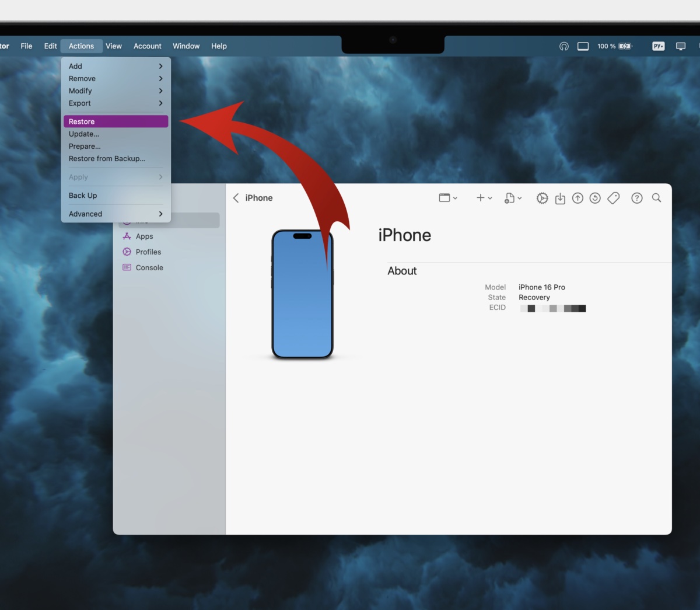The width and height of the screenshot is (700, 610).
Task: Open the File menu
Action: 26,46
